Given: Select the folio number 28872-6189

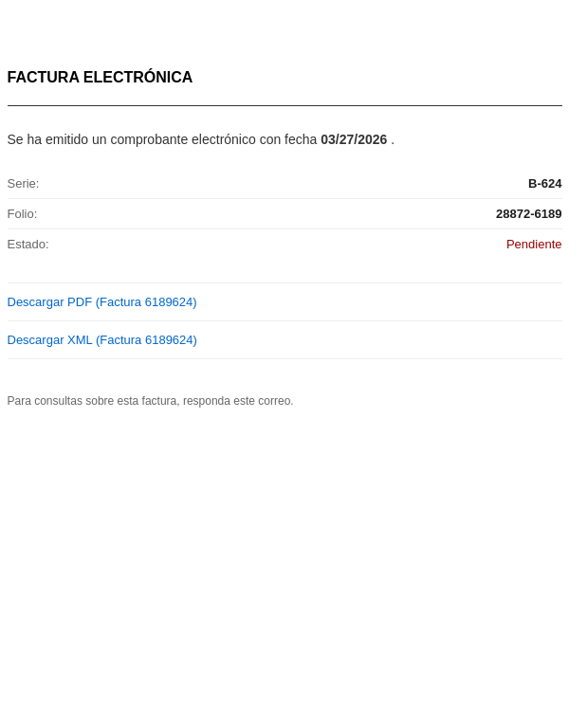Looking at the screenshot, I should 528,214.
